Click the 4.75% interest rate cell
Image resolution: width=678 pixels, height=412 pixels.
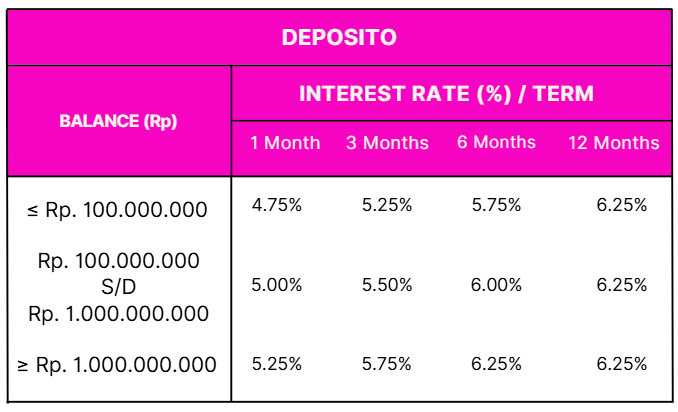point(276,206)
